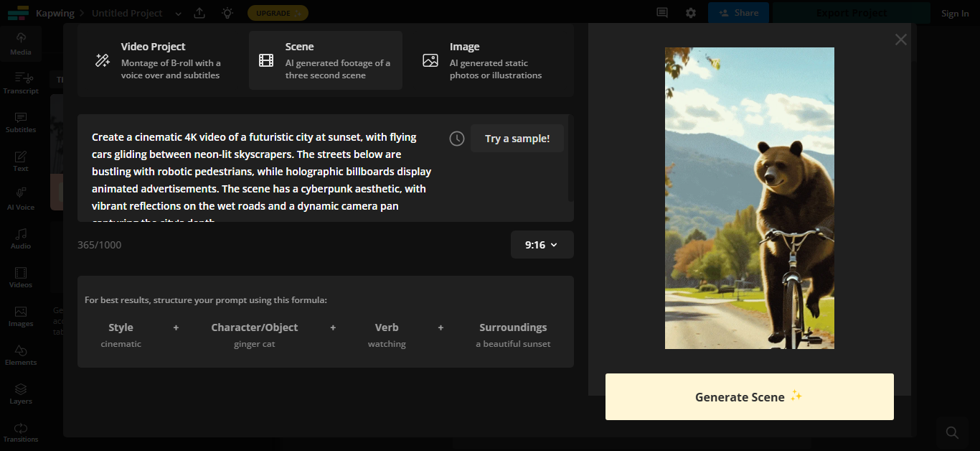Open the Images panel
The height and width of the screenshot is (451, 980).
(21, 316)
